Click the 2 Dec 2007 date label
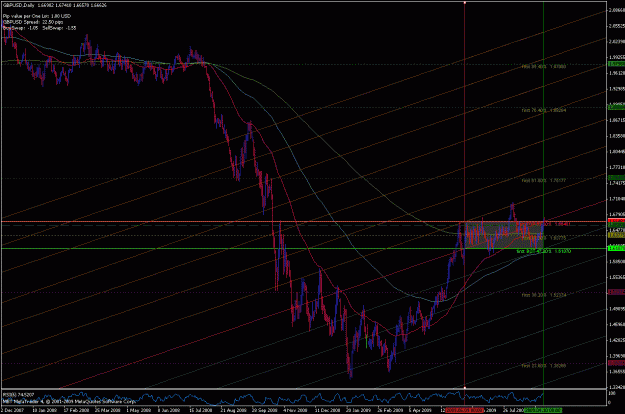 12,410
